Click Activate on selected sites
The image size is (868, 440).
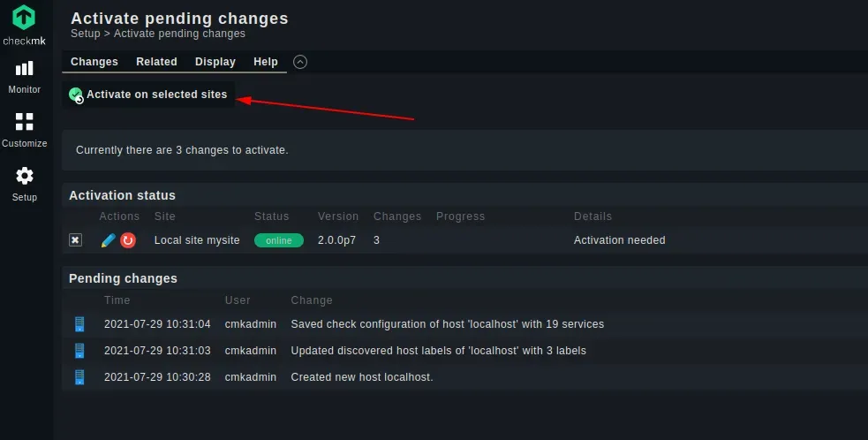coord(148,95)
